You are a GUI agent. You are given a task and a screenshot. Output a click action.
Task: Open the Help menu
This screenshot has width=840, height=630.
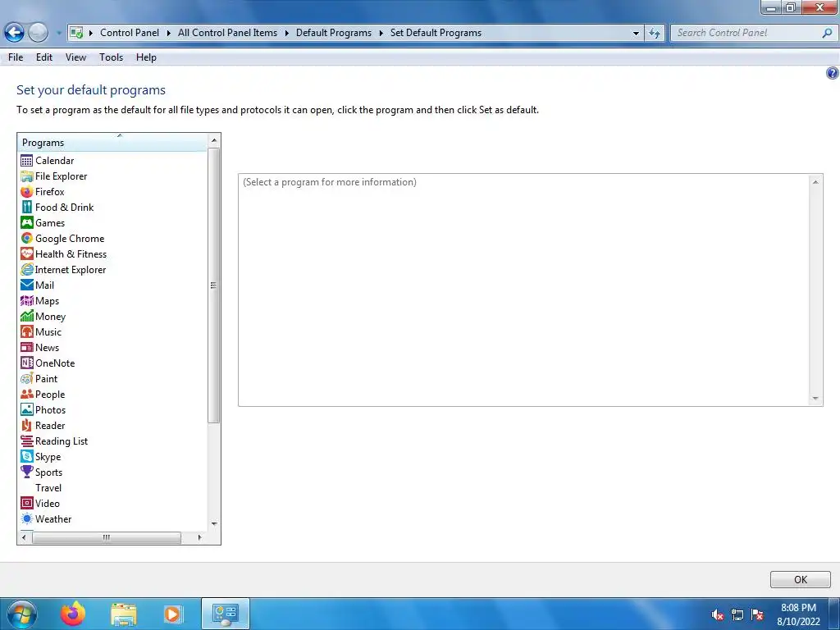pos(146,57)
